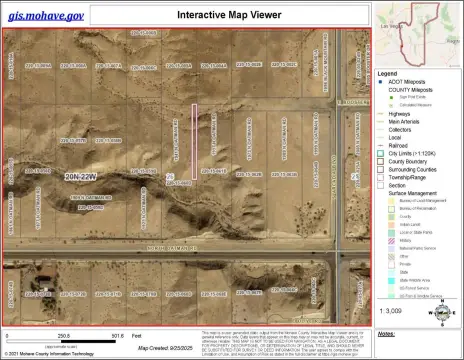Click the 1804 N OATMAN RD parcel label
Screen dimensions: 464x360
pos(91,198)
